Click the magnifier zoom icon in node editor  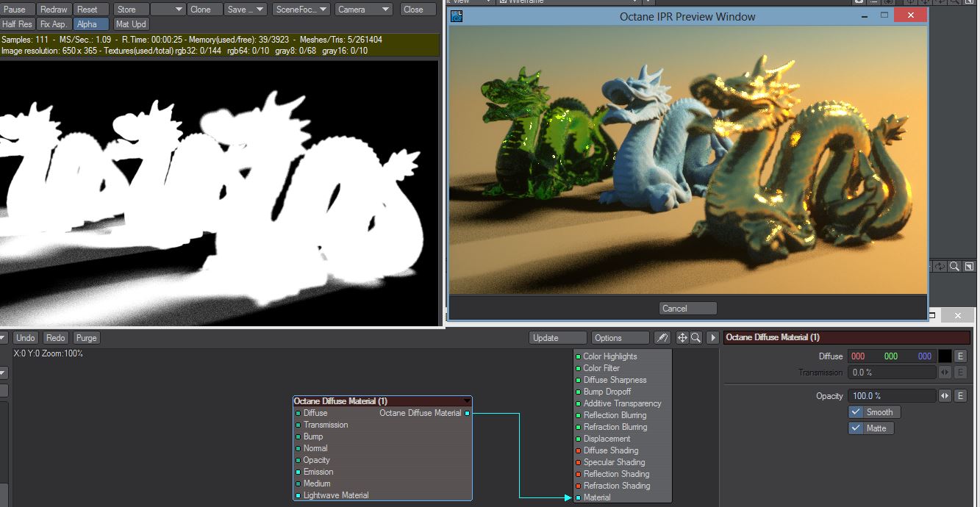695,338
